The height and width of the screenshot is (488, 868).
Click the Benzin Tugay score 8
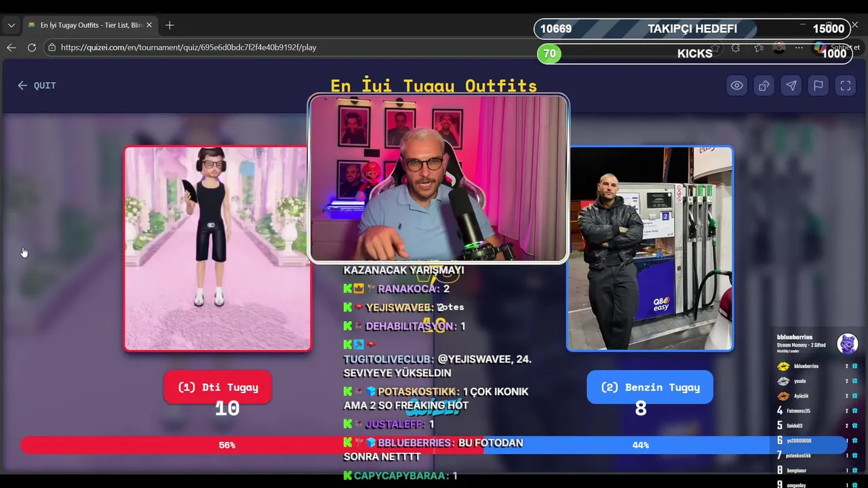click(x=641, y=409)
